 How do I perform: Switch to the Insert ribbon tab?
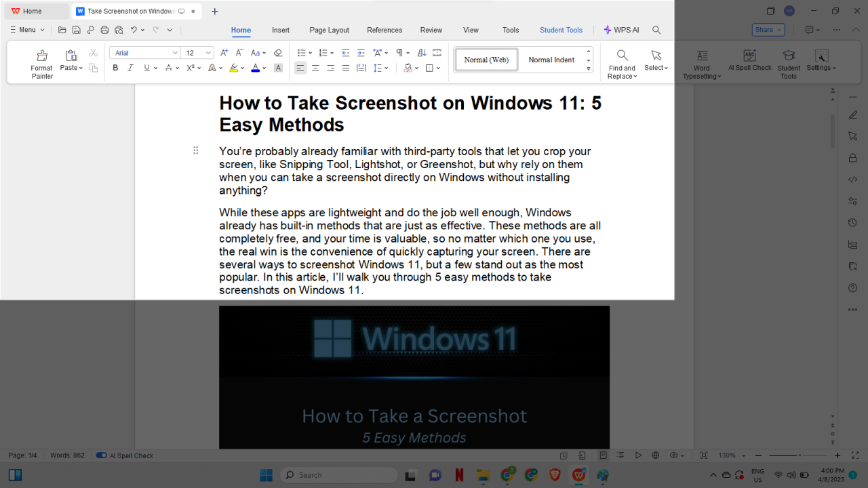(x=281, y=30)
